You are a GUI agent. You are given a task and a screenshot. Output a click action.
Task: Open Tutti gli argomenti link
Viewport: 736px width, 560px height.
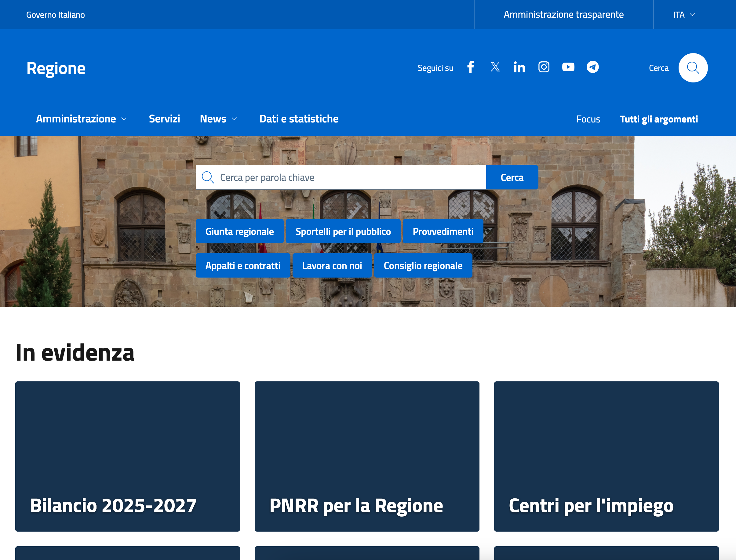tap(659, 119)
